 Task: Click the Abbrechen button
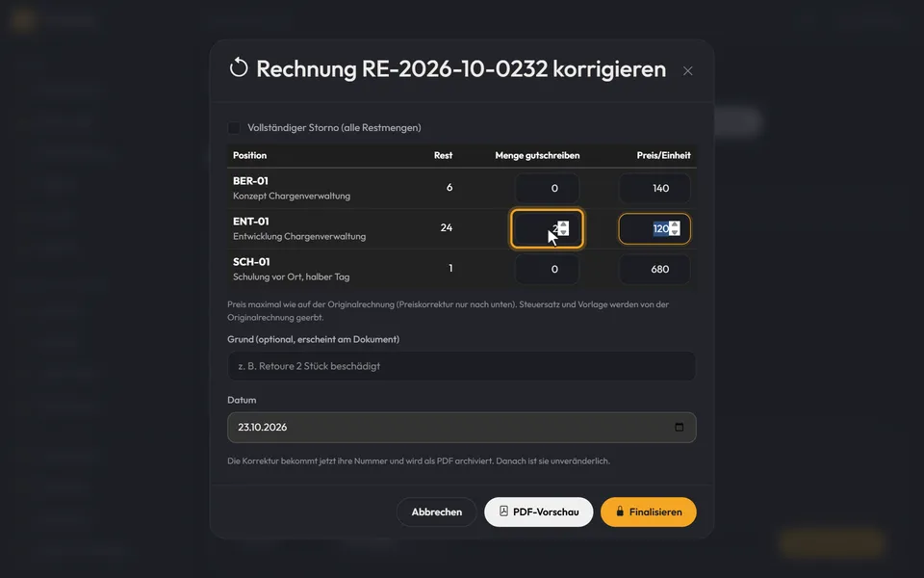point(436,512)
